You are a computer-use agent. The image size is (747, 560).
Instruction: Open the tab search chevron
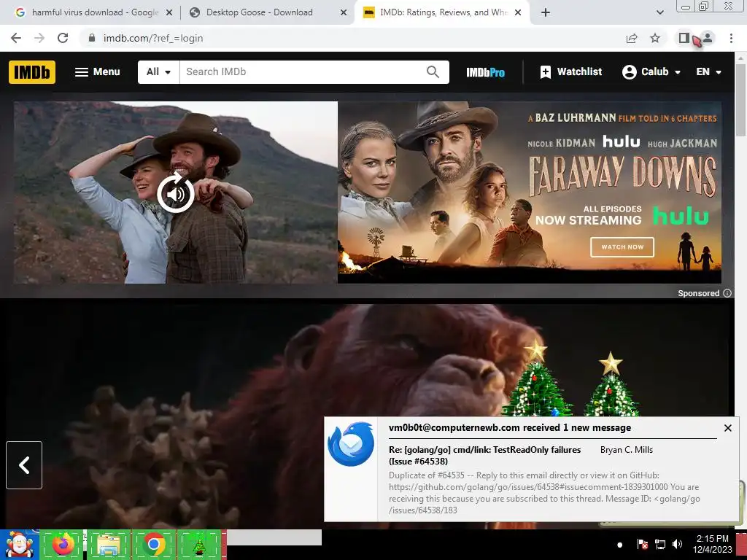(659, 12)
